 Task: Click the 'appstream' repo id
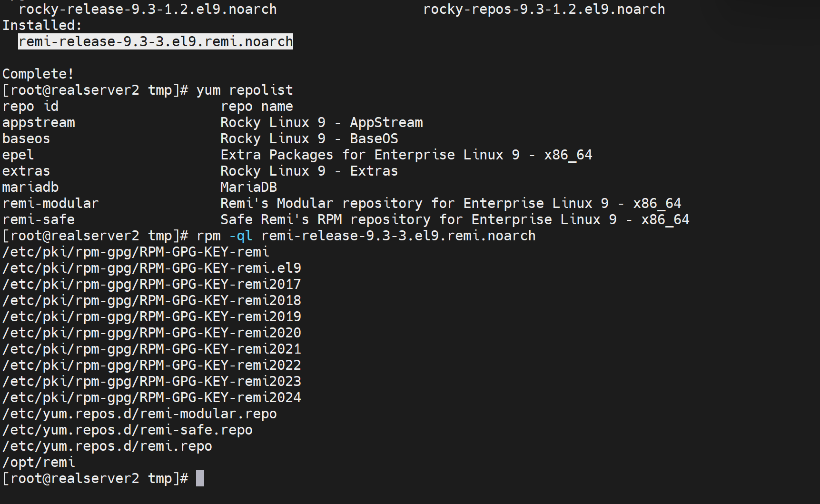point(39,123)
